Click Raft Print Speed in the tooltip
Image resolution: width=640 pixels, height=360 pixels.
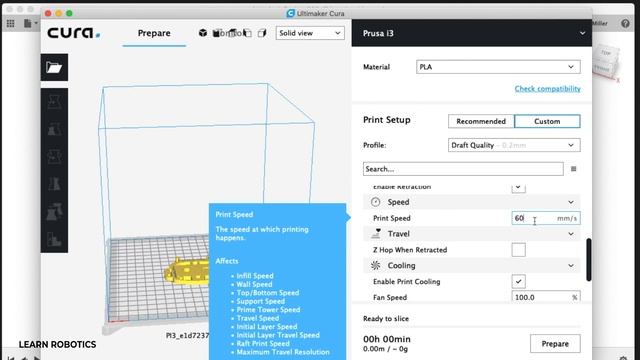tap(263, 344)
